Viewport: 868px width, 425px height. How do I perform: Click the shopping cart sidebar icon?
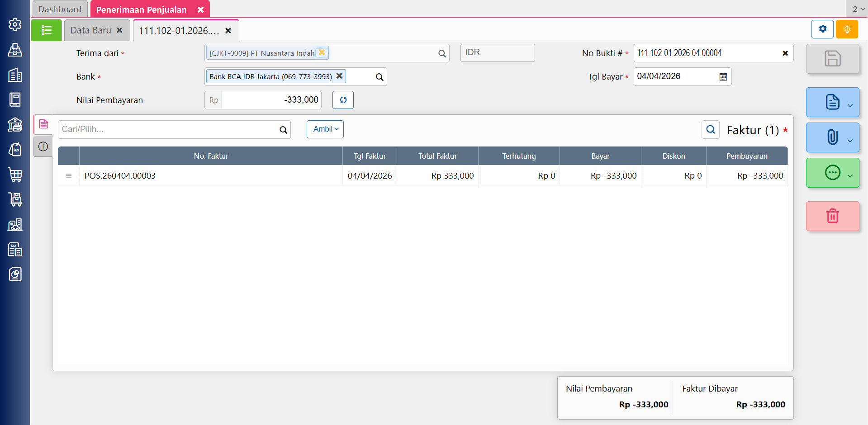point(15,175)
